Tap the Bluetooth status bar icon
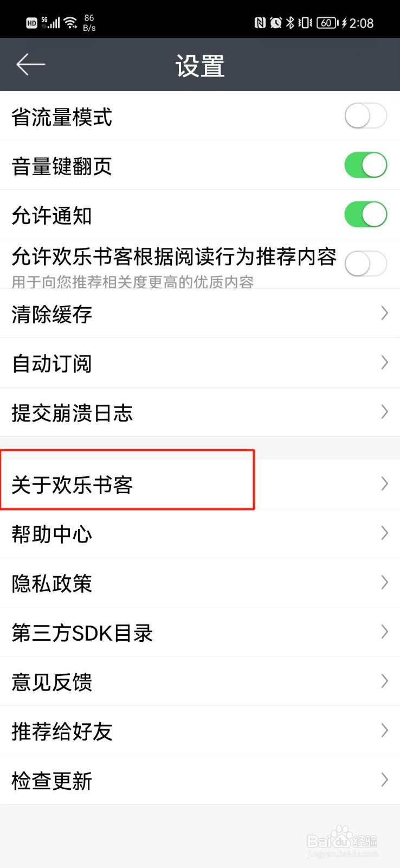This screenshot has height=868, width=400. 290,22
